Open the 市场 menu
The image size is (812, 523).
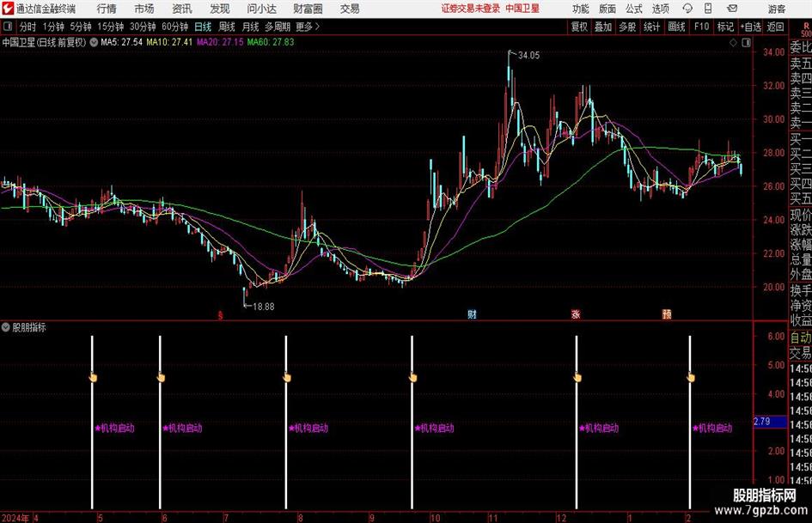[144, 9]
